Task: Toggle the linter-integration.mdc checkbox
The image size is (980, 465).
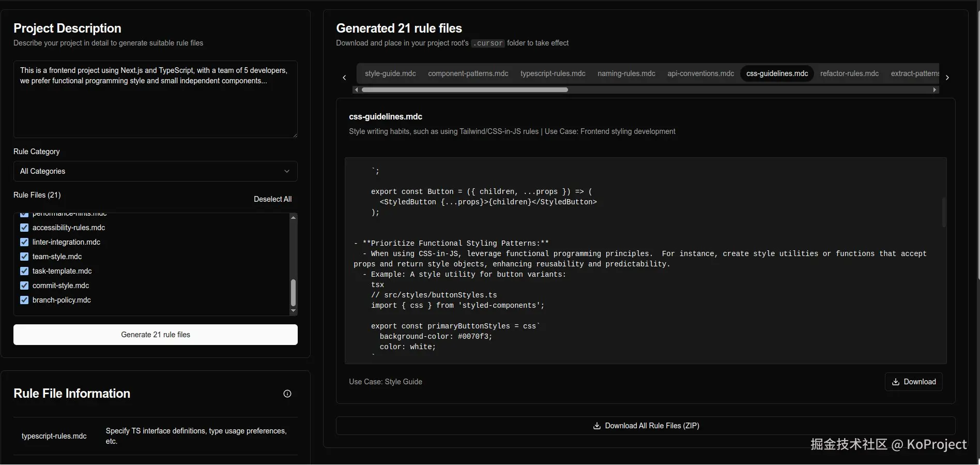Action: pyautogui.click(x=24, y=242)
